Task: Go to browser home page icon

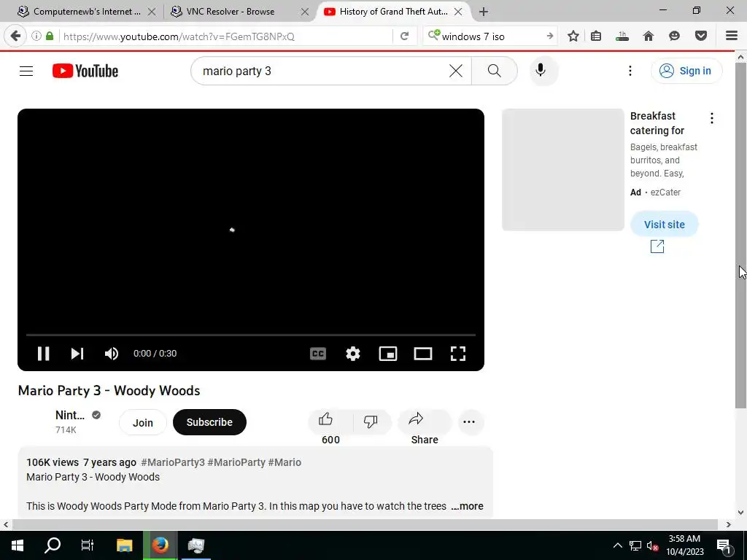Action: pos(649,36)
